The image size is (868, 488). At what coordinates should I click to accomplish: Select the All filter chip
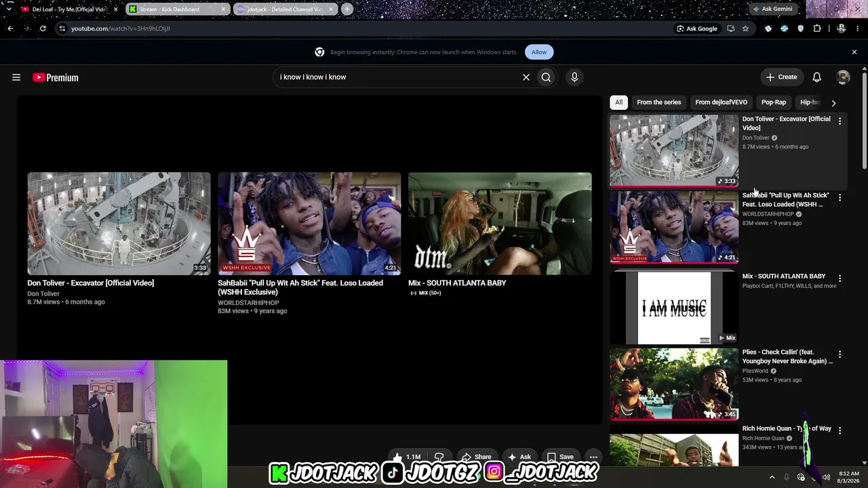point(618,102)
